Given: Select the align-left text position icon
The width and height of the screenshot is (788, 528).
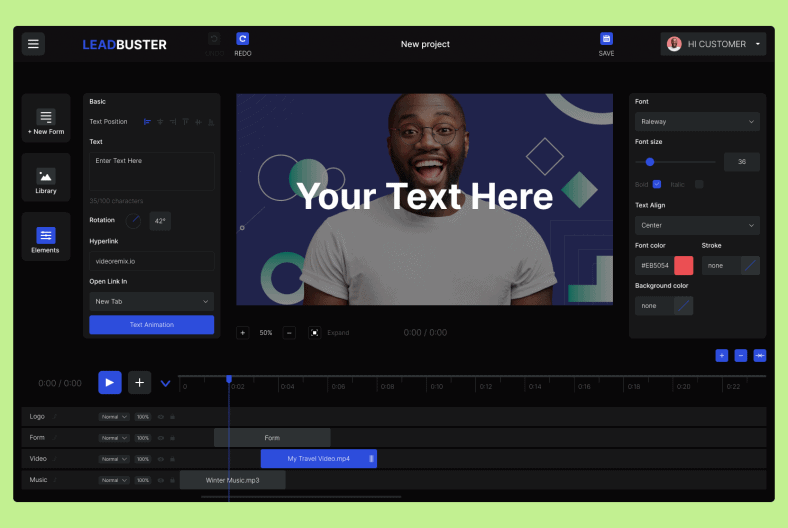Looking at the screenshot, I should click(147, 122).
